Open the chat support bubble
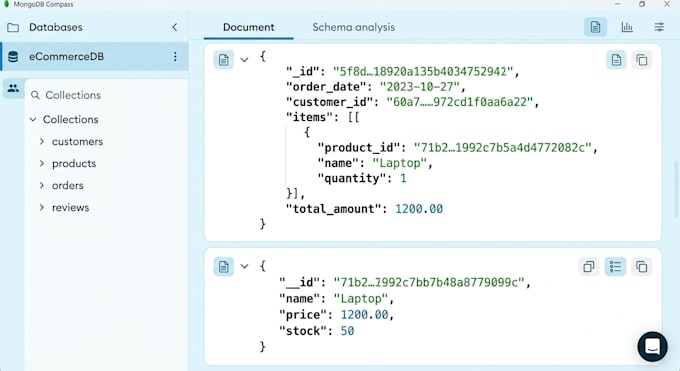 tap(652, 347)
